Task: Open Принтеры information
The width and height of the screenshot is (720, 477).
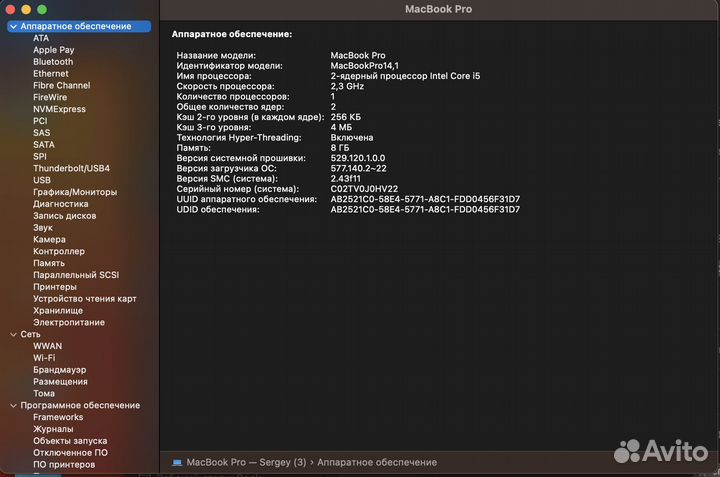Action: click(x=55, y=287)
